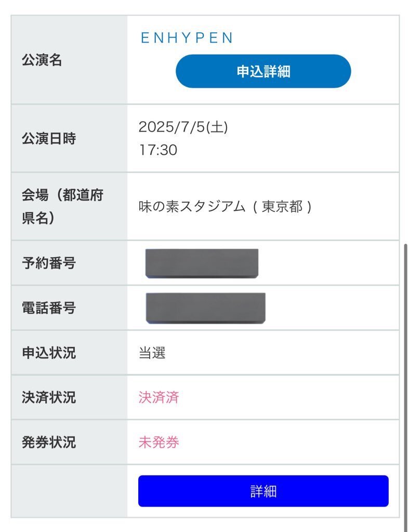410x532 pixels.
Task: Click the pink 決済済 status
Action: tap(158, 397)
